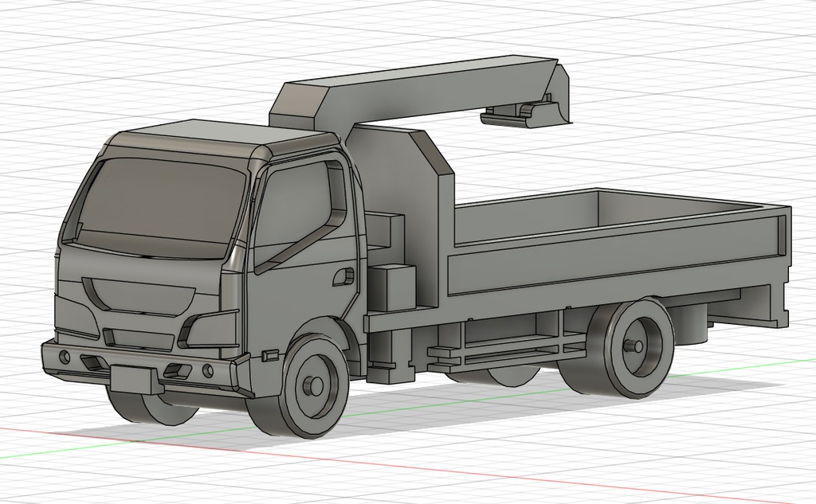Select the front wheel hub cylinder
Viewport: 816px width, 504px height.
pyautogui.click(x=314, y=386)
